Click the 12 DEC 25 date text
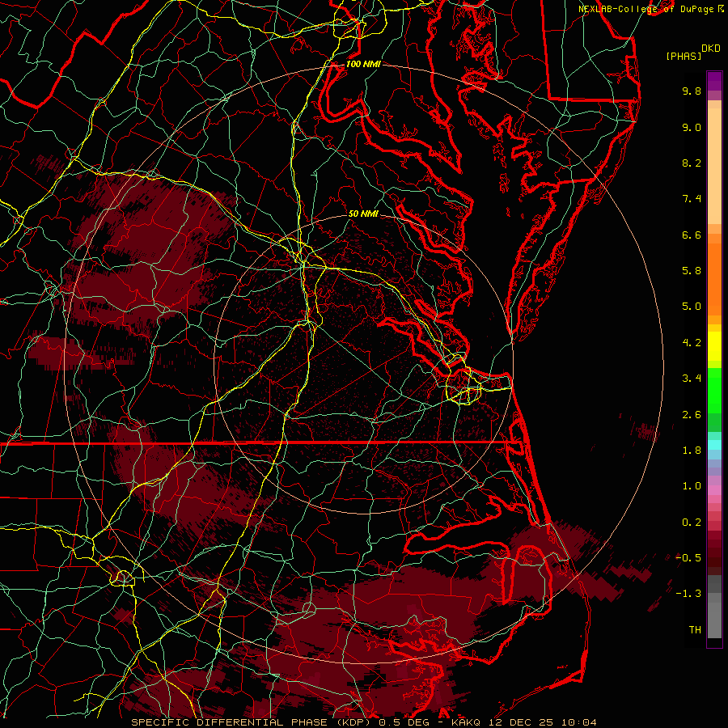Image resolution: width=728 pixels, height=728 pixels. [x=522, y=722]
